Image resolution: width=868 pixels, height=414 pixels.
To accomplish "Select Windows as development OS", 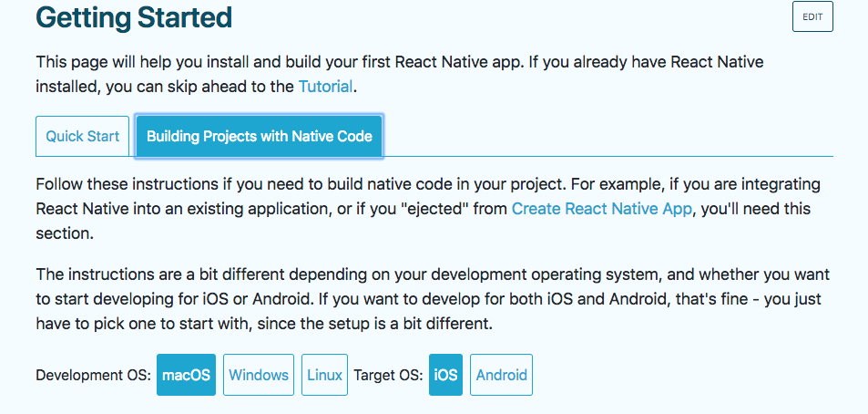I will 259,375.
